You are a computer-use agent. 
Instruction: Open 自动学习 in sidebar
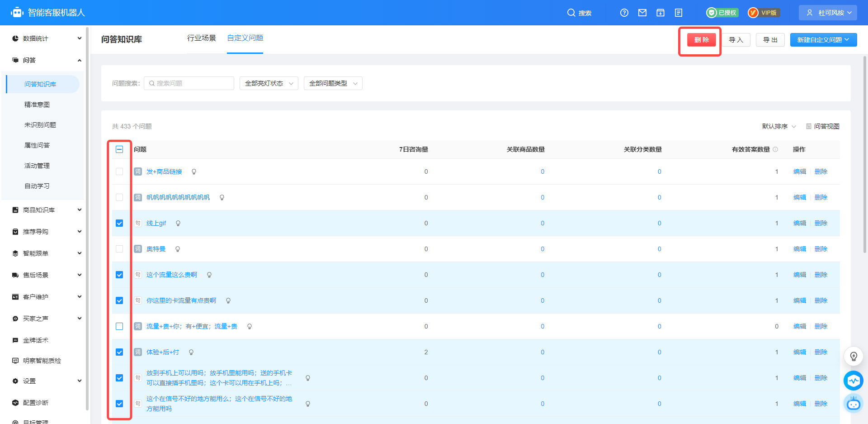coord(37,186)
